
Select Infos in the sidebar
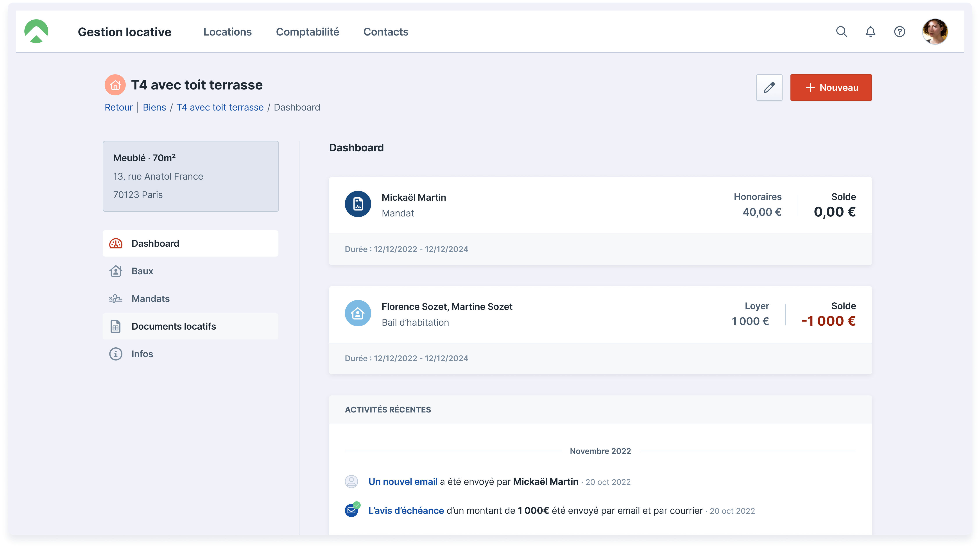(190, 354)
